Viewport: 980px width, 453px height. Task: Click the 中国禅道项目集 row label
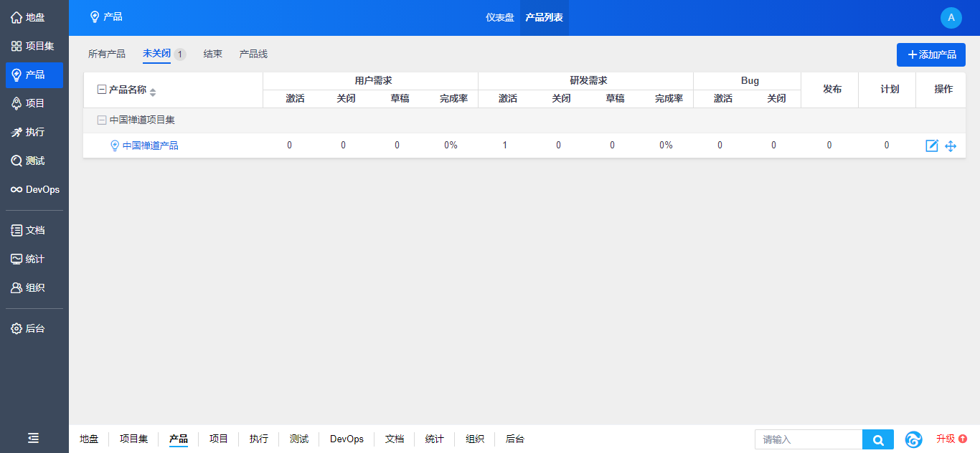(142, 120)
